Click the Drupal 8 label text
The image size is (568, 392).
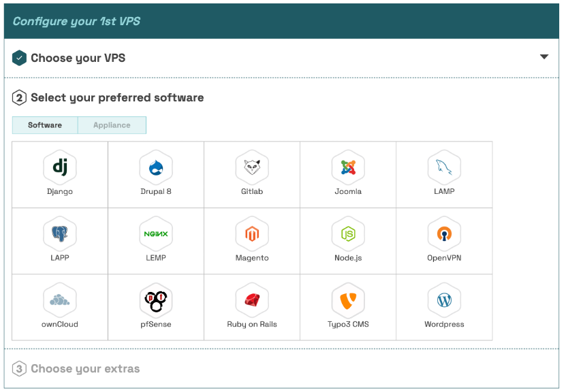(x=156, y=191)
